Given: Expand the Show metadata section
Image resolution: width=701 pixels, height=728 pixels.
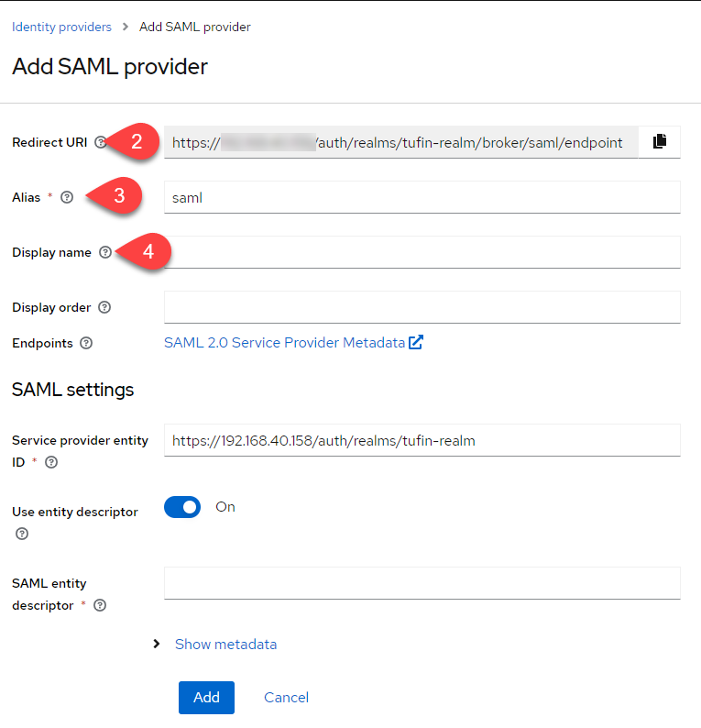Looking at the screenshot, I should pos(225,644).
